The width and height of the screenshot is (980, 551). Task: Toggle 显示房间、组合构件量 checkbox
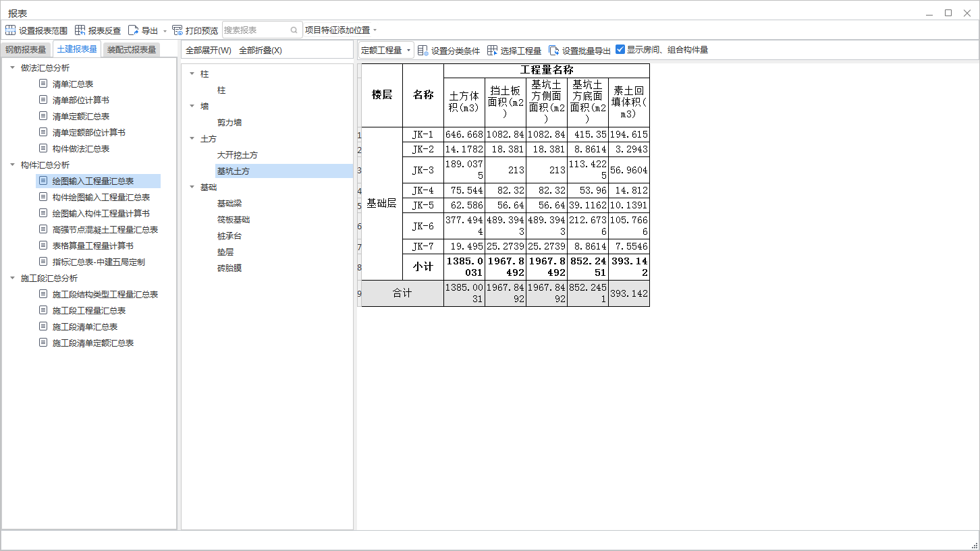(x=620, y=50)
